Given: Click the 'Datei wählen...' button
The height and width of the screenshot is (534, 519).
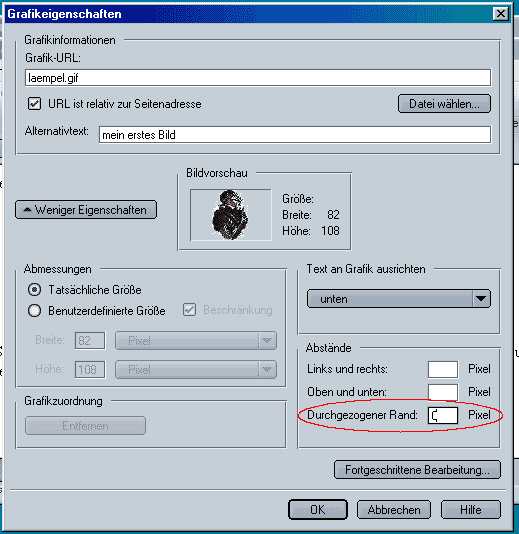Looking at the screenshot, I should pyautogui.click(x=444, y=104).
